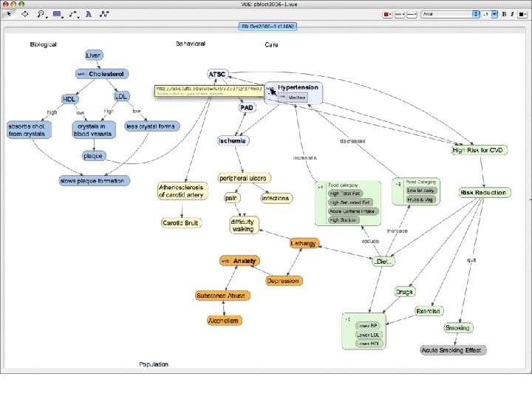The height and width of the screenshot is (399, 532).
Task: Select the Risk Reduction node
Action: (x=483, y=193)
